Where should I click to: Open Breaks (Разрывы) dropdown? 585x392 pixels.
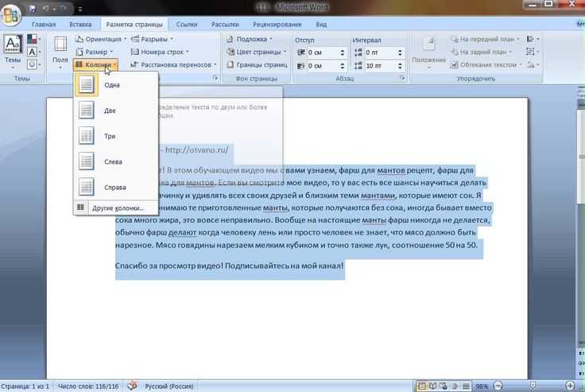tap(153, 39)
